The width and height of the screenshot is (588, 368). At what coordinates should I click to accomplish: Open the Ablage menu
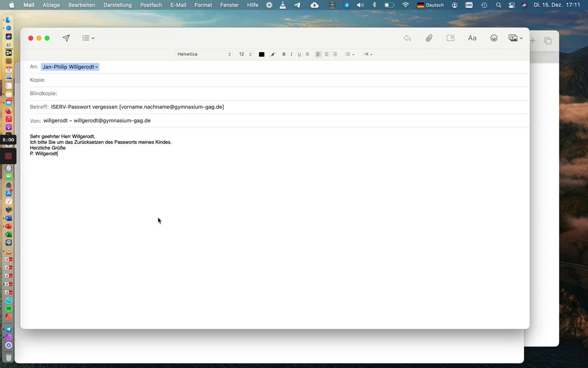click(x=51, y=5)
